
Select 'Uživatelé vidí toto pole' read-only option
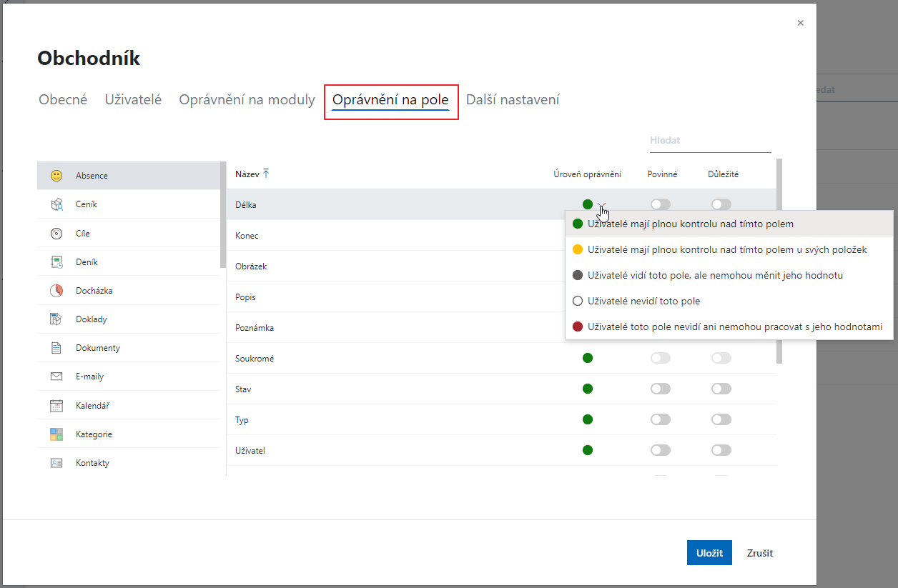click(729, 275)
